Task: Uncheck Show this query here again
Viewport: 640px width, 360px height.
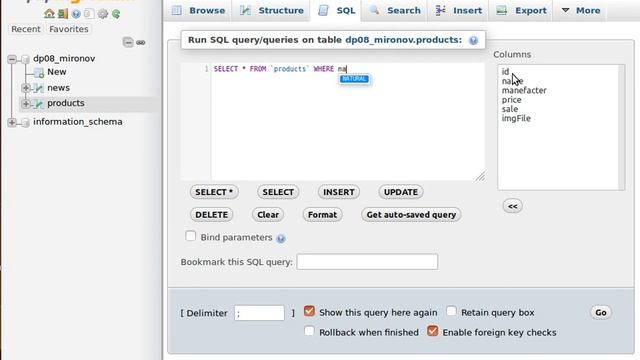Action: click(309, 311)
